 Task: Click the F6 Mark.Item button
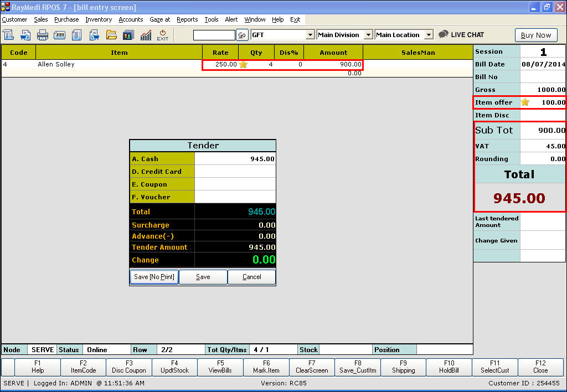pos(266,367)
